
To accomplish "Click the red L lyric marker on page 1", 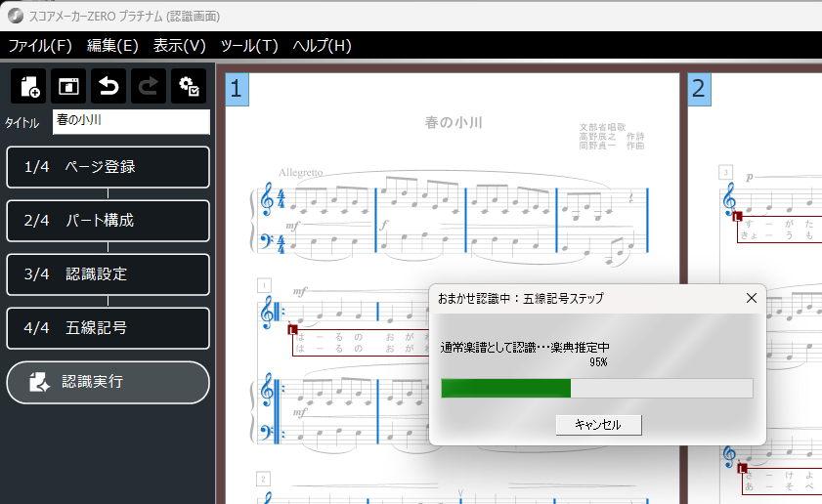I will click(x=291, y=330).
